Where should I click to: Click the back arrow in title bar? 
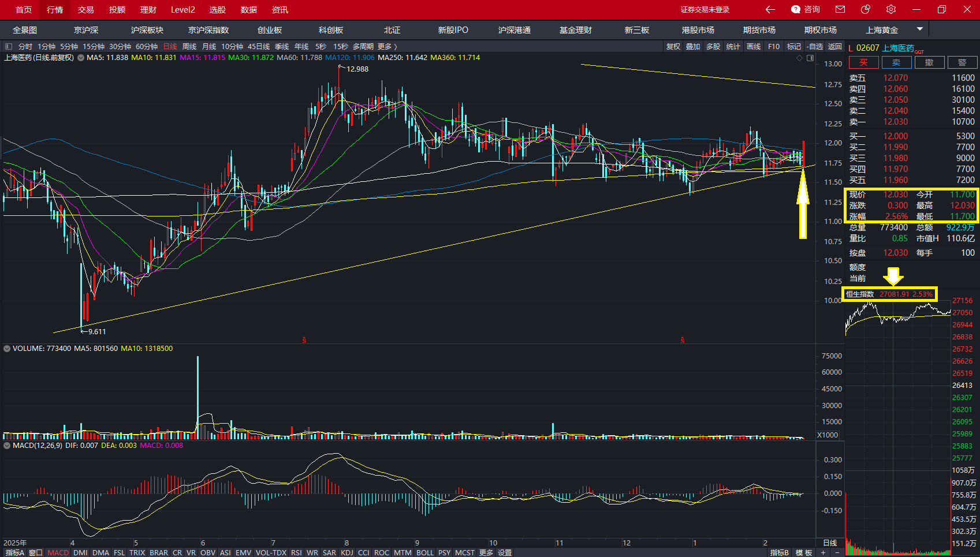tap(770, 9)
